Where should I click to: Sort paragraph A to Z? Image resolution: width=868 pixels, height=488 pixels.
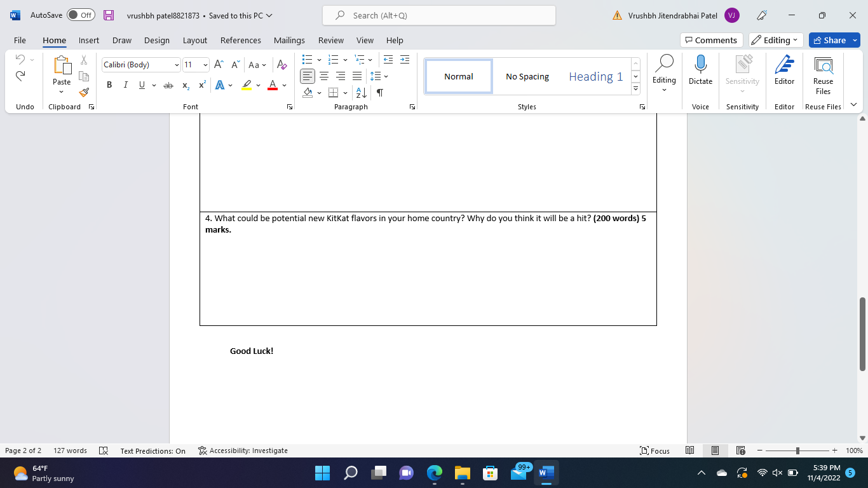click(362, 93)
